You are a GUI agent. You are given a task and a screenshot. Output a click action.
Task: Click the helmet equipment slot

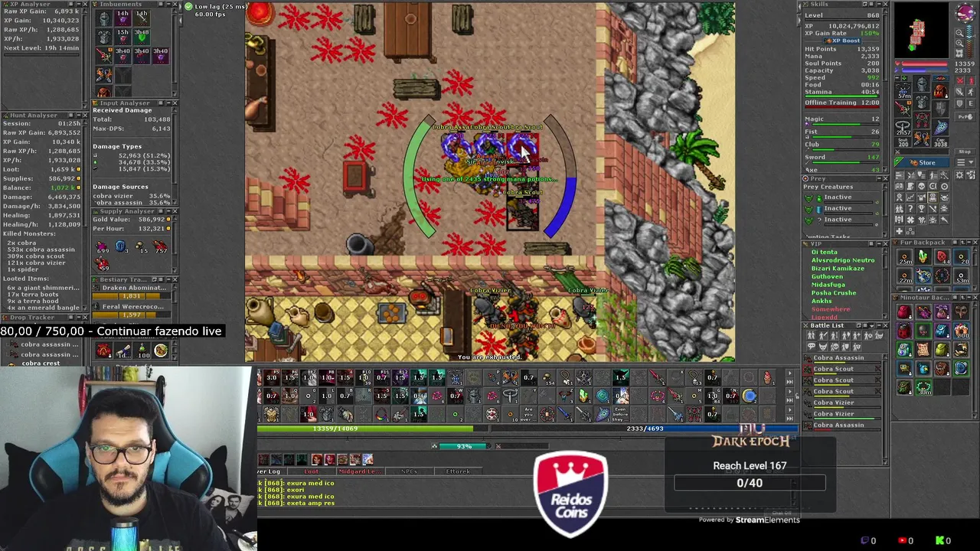(922, 83)
